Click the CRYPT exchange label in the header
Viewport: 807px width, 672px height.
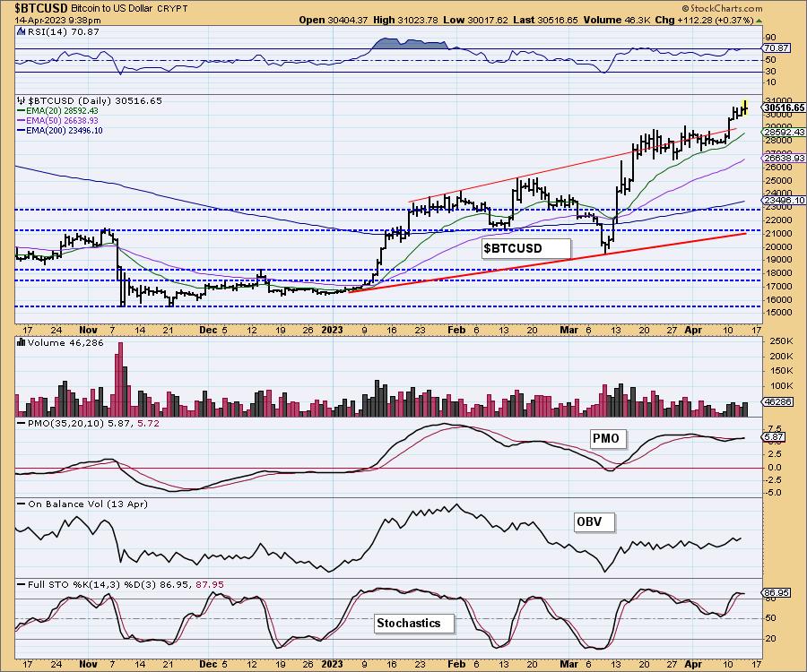point(174,9)
